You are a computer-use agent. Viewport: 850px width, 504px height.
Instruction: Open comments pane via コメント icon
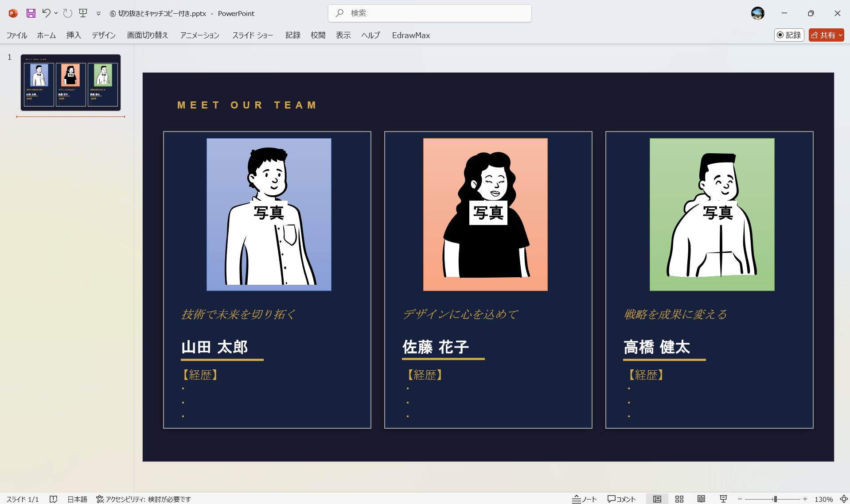pos(621,499)
